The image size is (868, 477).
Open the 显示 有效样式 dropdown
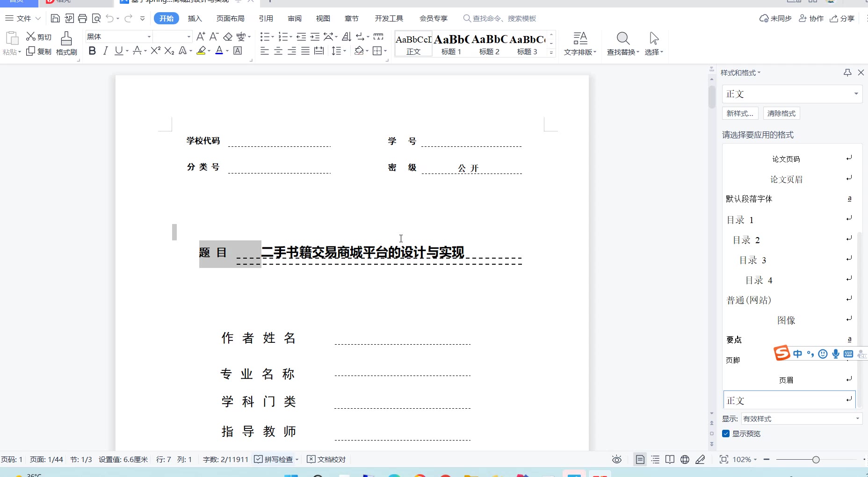802,419
